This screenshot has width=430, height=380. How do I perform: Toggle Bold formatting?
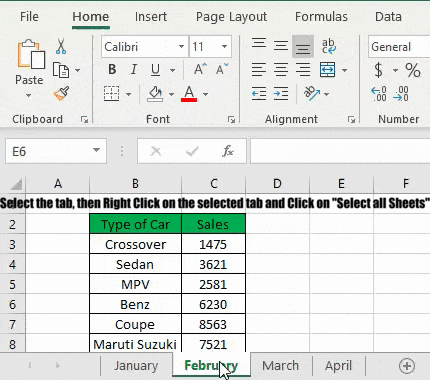(112, 70)
